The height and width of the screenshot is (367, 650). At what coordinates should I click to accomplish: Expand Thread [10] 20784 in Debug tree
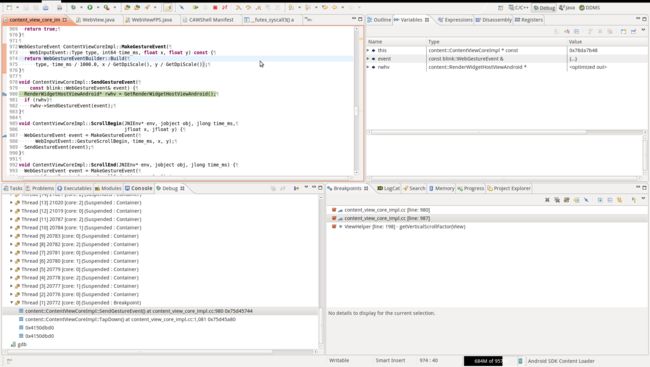(x=11, y=227)
